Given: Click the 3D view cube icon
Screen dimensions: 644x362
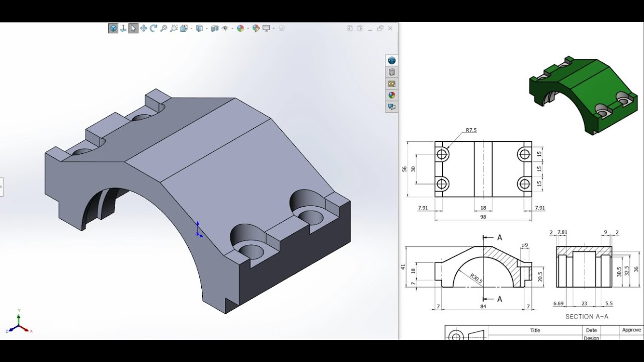Looking at the screenshot, I should coord(113,28).
